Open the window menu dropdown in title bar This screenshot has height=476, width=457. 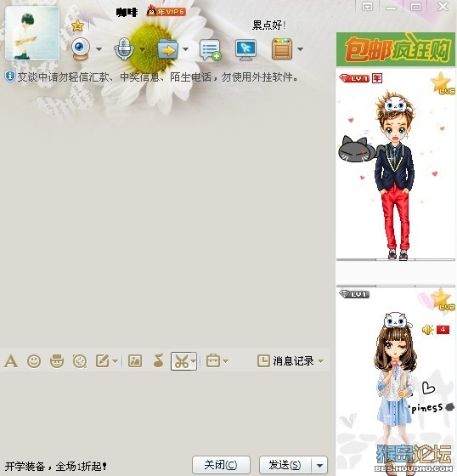point(368,7)
